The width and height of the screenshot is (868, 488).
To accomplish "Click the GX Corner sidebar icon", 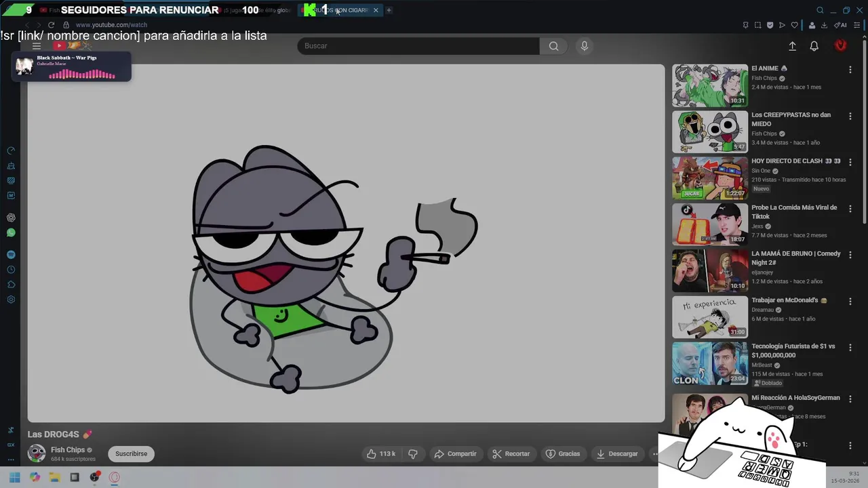I will 11,445.
